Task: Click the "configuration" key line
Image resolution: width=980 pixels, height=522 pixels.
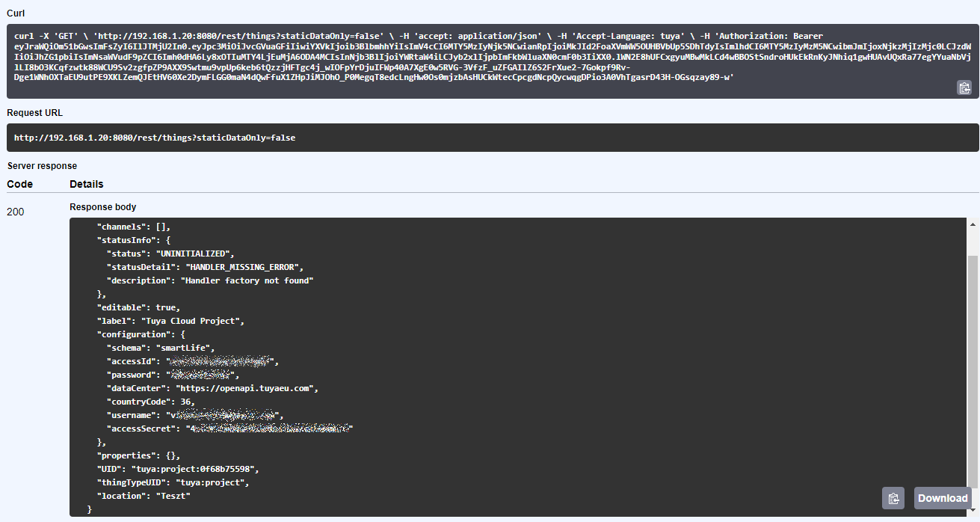Action: (141, 334)
